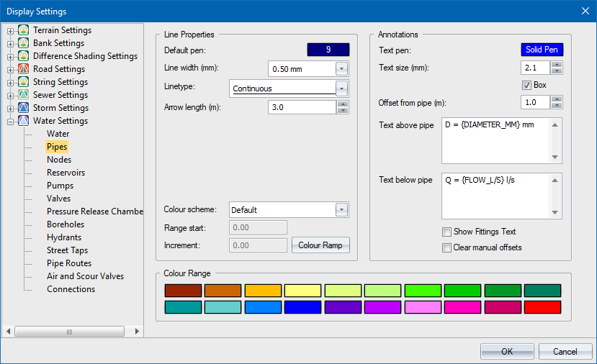Pick the red swatch in Colour Range
This screenshot has width=597, height=364.
[542, 307]
